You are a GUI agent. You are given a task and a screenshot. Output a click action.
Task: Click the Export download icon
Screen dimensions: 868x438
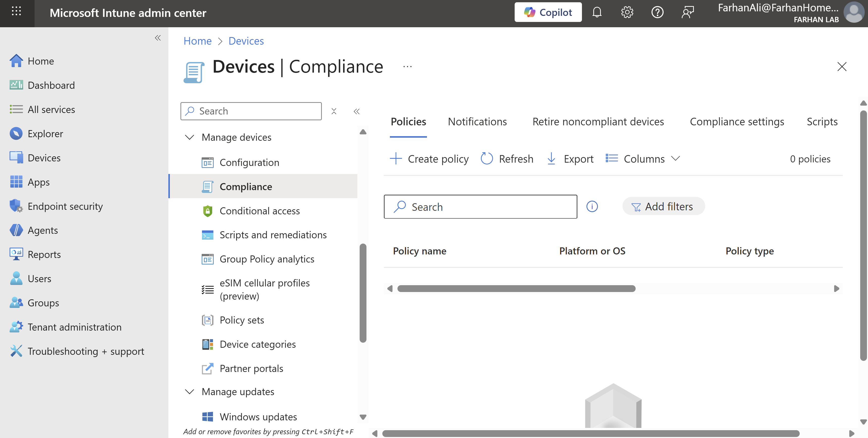551,158
